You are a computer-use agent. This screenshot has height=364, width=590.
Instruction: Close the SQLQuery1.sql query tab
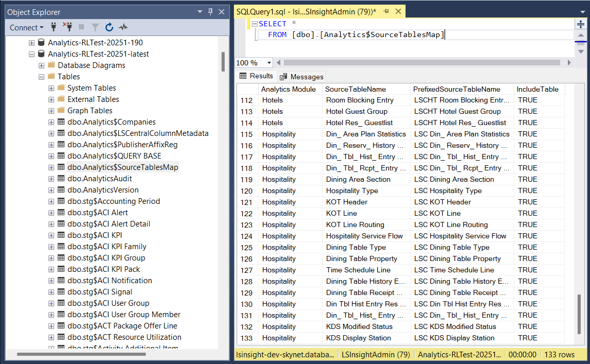[397, 11]
